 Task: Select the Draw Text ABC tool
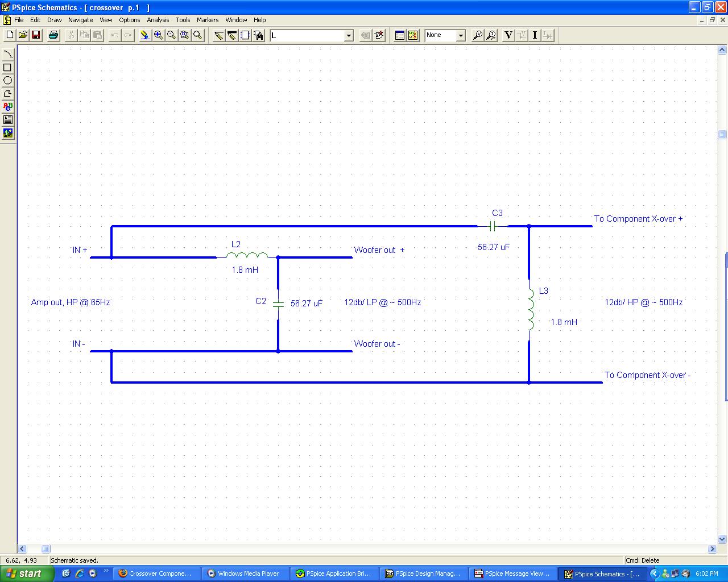pos(8,107)
